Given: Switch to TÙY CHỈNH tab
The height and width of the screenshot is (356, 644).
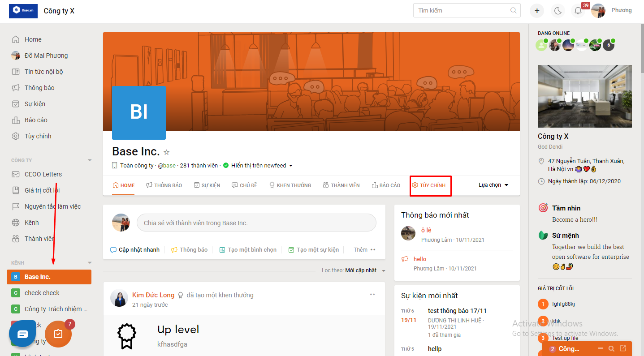Looking at the screenshot, I should point(429,185).
